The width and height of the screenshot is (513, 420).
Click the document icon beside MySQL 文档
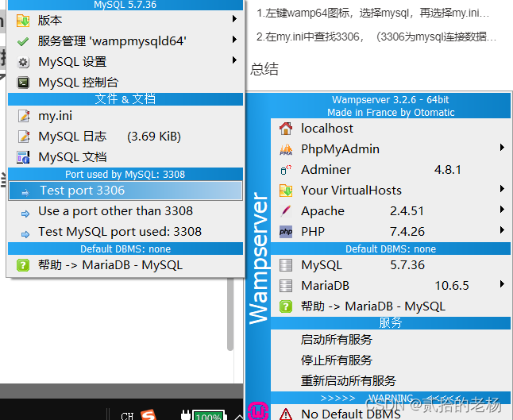click(23, 157)
